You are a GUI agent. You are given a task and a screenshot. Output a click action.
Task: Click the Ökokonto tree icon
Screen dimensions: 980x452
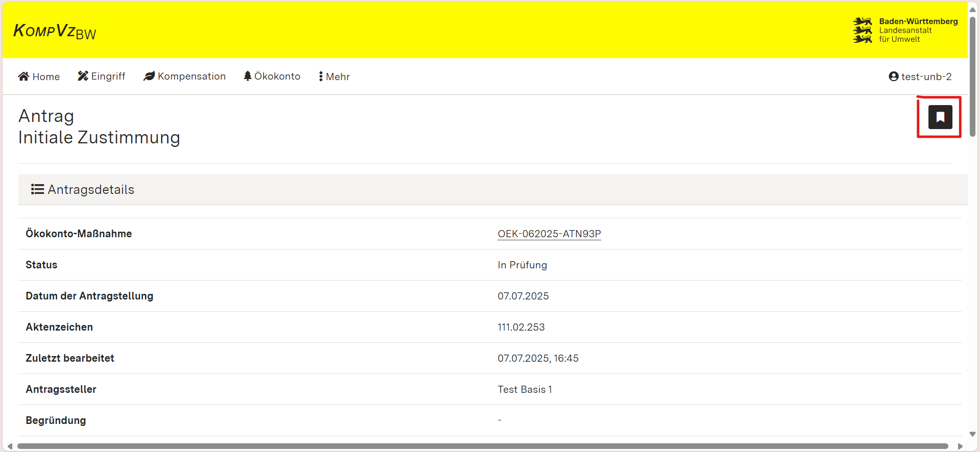click(x=248, y=76)
